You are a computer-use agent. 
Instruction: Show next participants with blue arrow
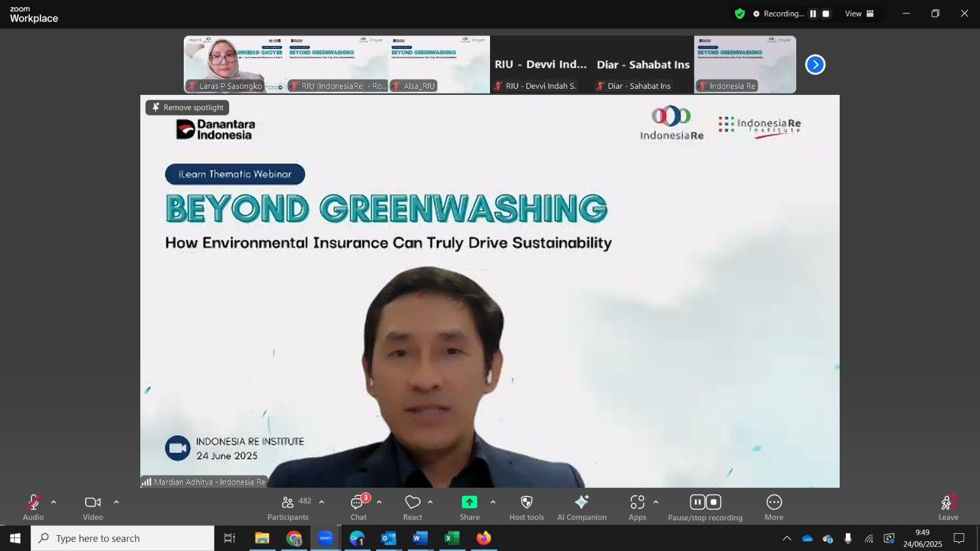(x=815, y=64)
